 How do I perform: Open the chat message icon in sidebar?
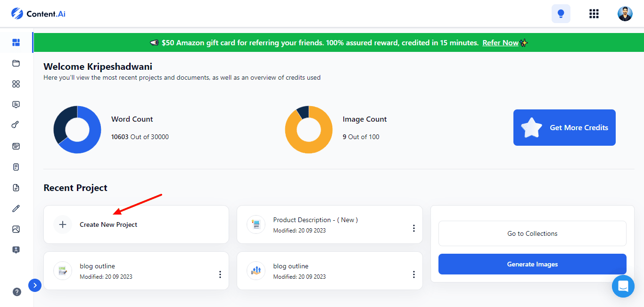tap(16, 105)
